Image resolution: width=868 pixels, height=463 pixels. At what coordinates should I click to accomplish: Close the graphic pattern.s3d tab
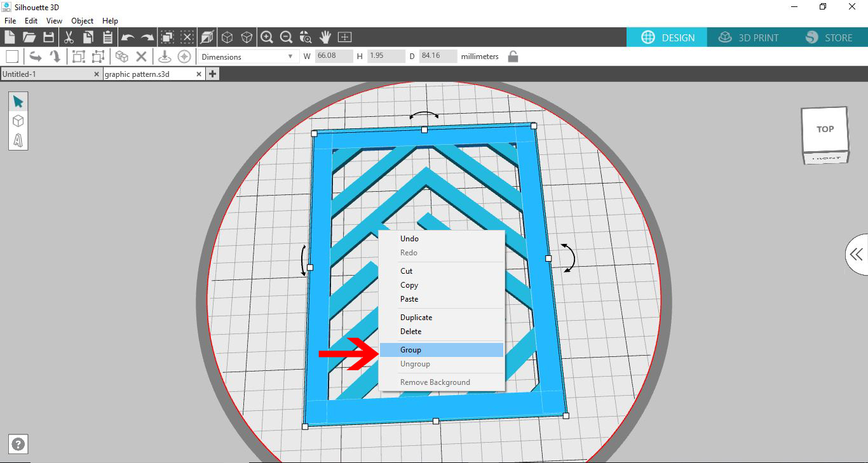199,74
